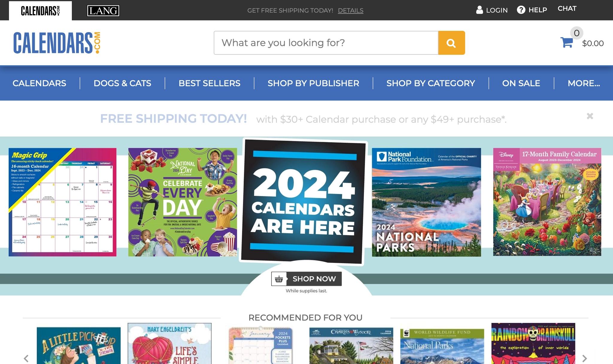Click the orange search magnifier button
Image resolution: width=613 pixels, height=364 pixels.
(451, 43)
